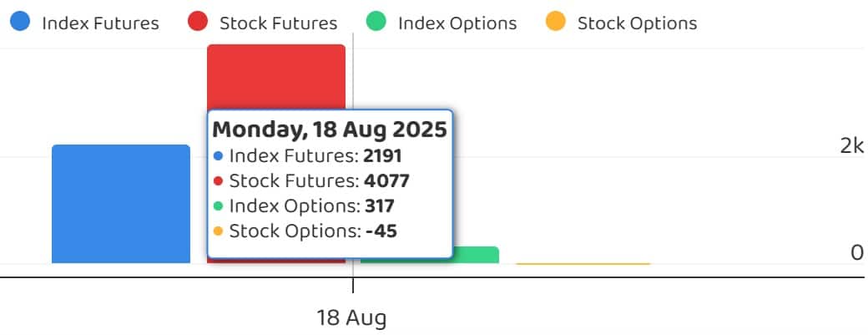Screen dimensions: 868x335
Task: Click the 0 y-axis label
Action: [x=857, y=252]
